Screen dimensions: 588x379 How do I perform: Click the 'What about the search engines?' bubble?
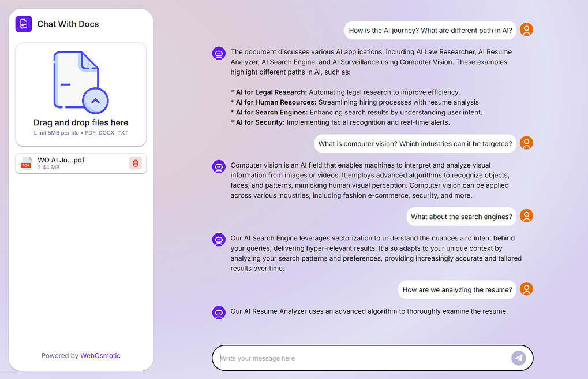pyautogui.click(x=461, y=217)
